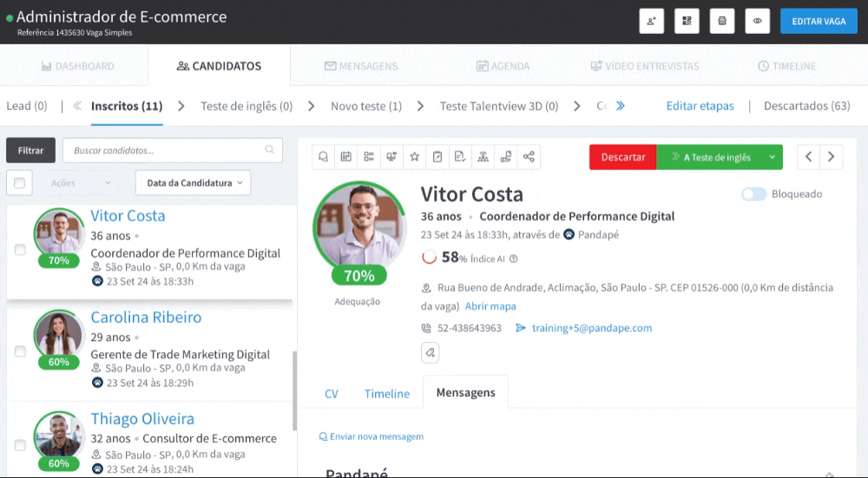The image size is (868, 478).
Task: Open the CV tab of the candidate
Action: click(331, 394)
